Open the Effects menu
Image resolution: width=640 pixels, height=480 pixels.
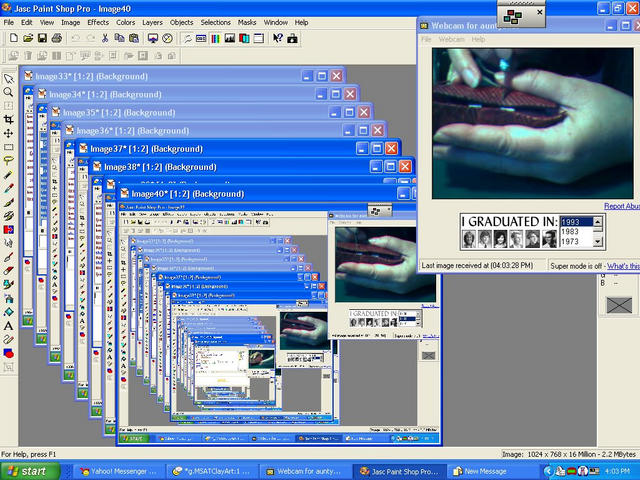point(98,22)
